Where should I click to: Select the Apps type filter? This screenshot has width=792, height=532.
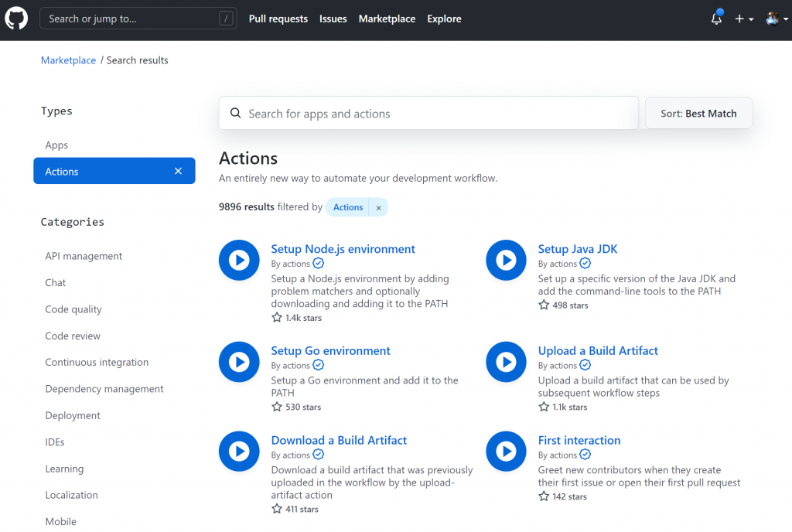point(56,145)
